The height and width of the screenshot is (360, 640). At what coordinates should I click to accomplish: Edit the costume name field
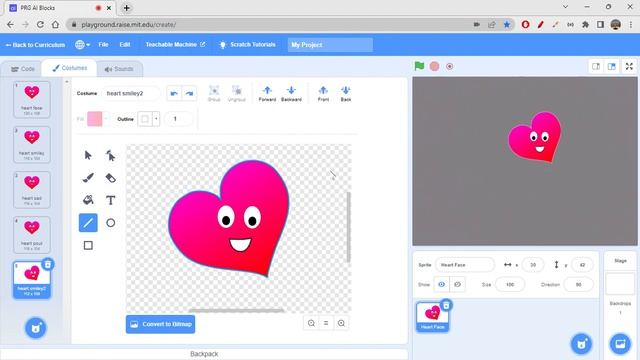coord(131,93)
